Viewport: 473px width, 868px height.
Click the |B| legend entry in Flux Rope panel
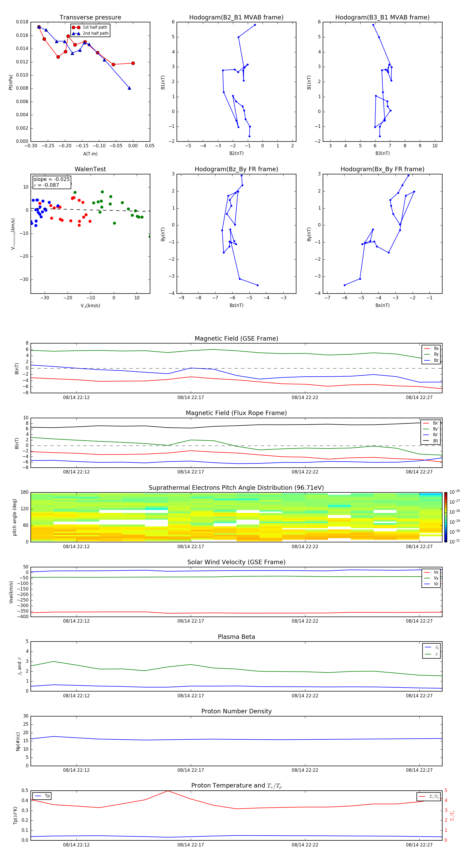point(431,441)
